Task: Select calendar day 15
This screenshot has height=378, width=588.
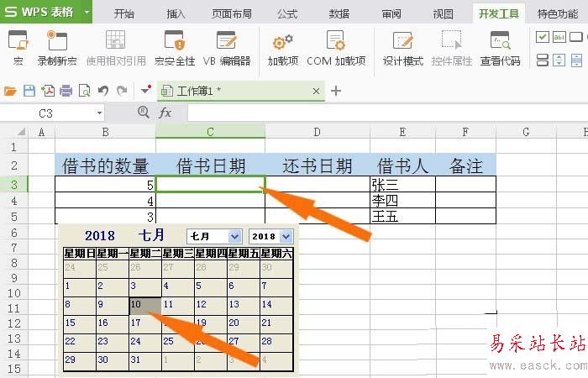Action: click(x=80, y=324)
